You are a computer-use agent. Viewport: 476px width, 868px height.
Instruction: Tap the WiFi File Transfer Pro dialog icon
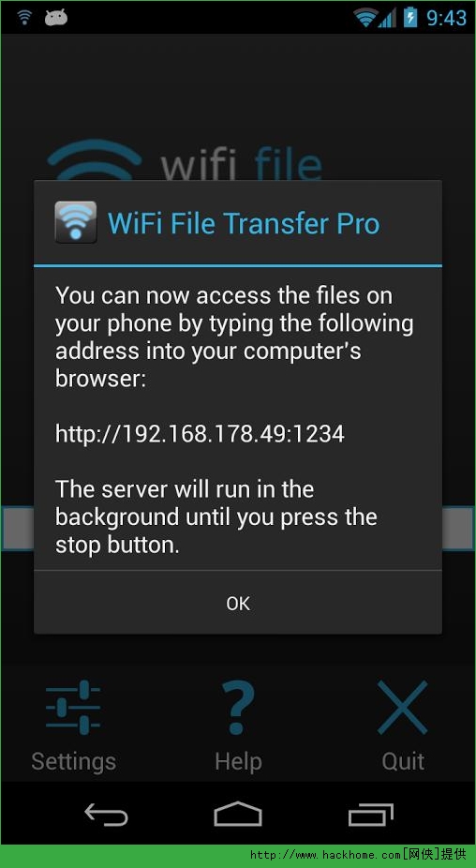tap(76, 222)
